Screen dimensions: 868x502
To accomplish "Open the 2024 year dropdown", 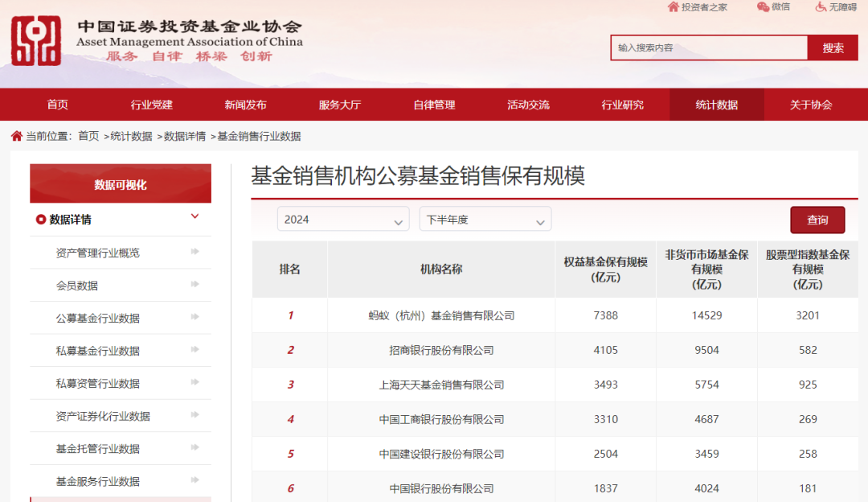I will click(343, 219).
